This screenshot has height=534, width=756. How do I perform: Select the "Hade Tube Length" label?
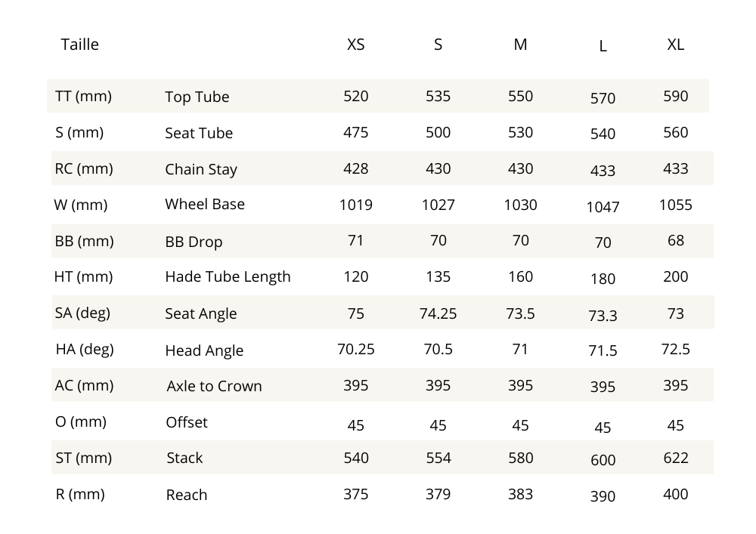(228, 276)
